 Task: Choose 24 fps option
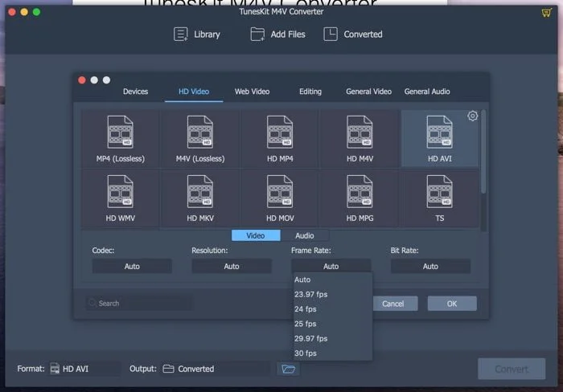[x=332, y=308]
